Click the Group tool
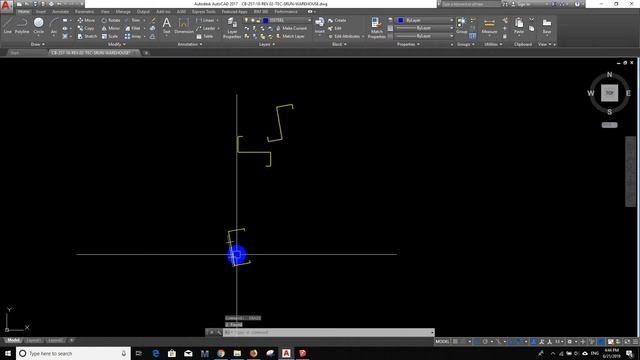 coord(462,25)
